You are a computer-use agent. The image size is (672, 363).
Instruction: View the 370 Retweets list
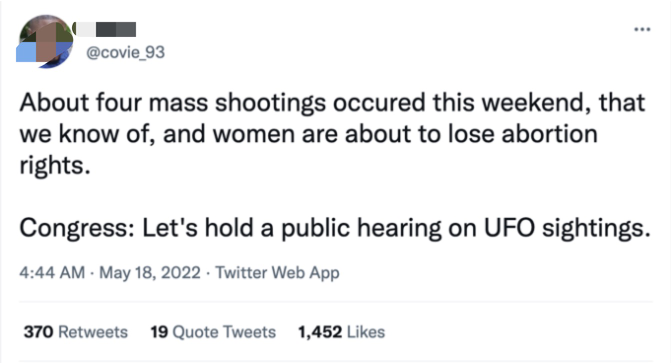coord(75,332)
